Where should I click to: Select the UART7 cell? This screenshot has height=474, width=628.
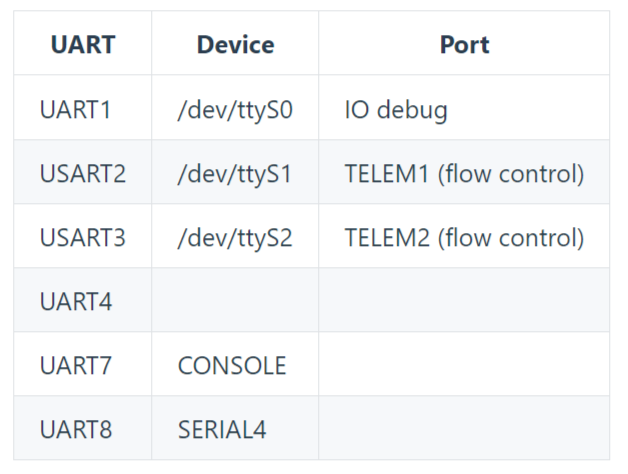(x=76, y=365)
